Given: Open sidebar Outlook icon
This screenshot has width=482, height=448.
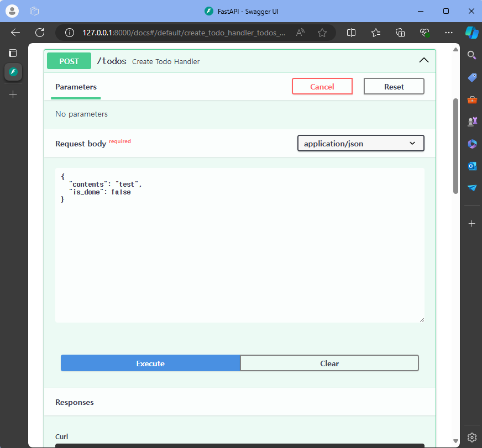Looking at the screenshot, I should [x=472, y=166].
